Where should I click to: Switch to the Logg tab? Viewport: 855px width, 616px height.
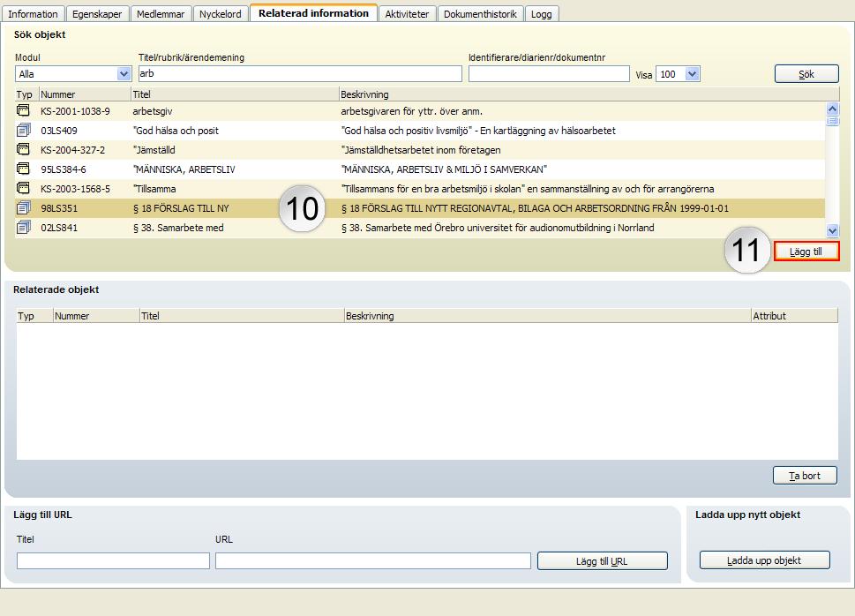pyautogui.click(x=542, y=14)
